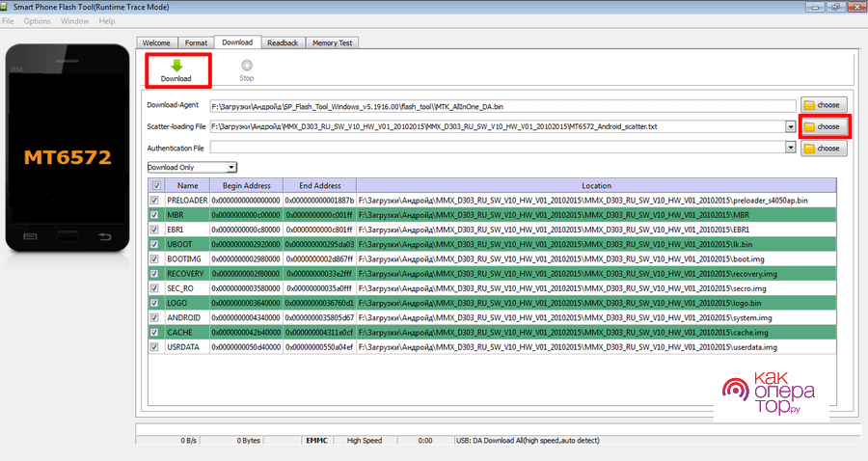868x461 pixels.
Task: Click the Begin Address column header
Action: pyautogui.click(x=244, y=185)
